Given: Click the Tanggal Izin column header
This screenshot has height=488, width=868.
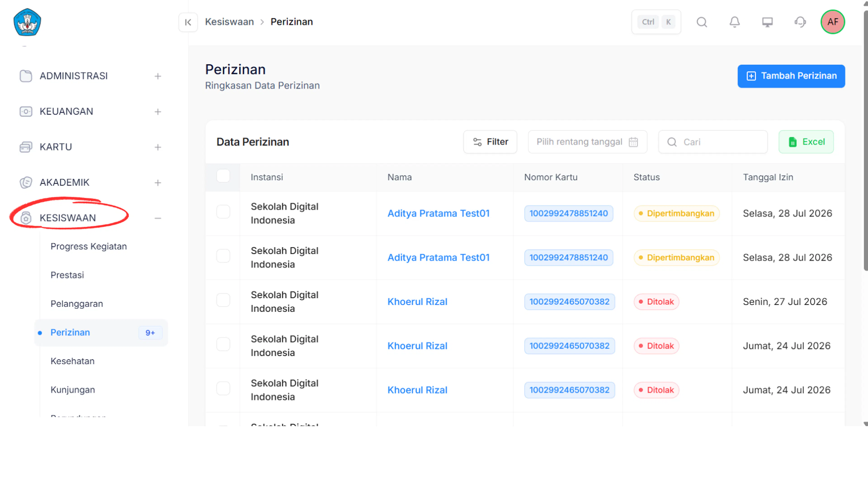Looking at the screenshot, I should [768, 178].
